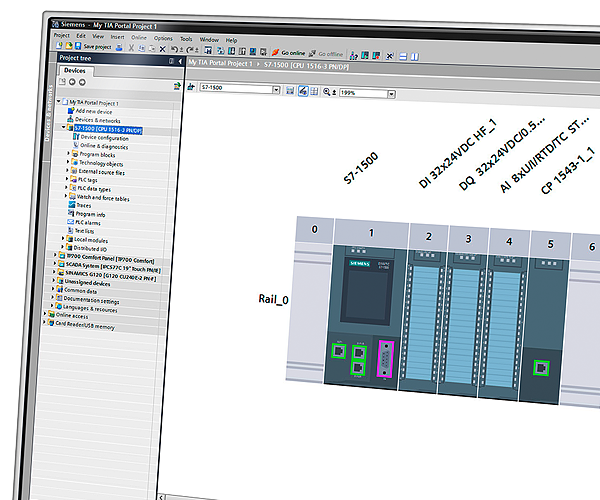600x500 pixels.
Task: Open the Edit menu
Action: (x=81, y=36)
